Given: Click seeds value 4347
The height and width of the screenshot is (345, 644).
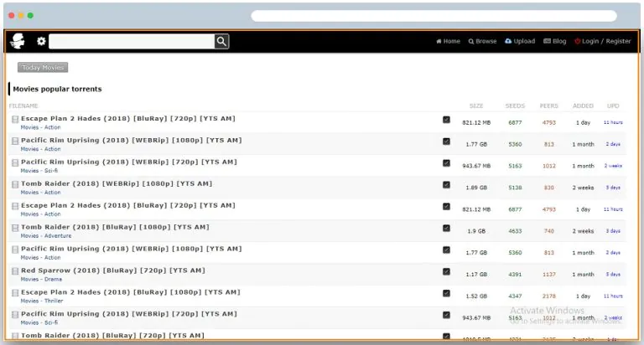Looking at the screenshot, I should [x=515, y=296].
